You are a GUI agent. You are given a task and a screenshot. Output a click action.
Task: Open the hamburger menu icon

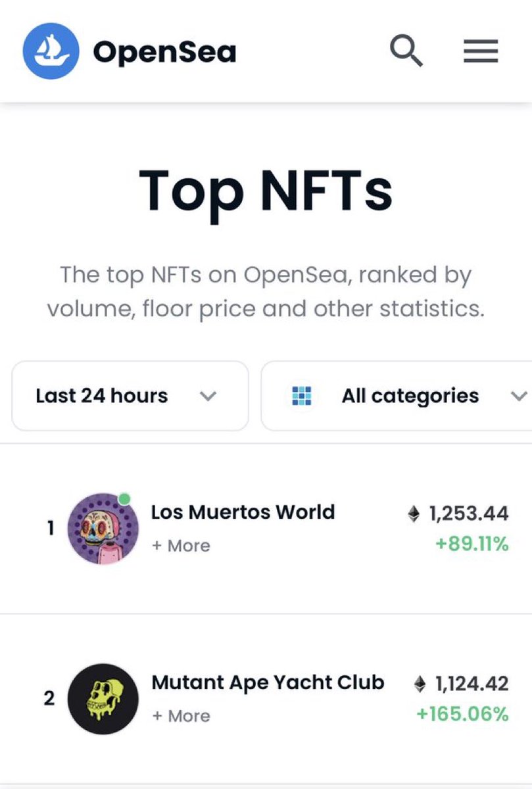[481, 51]
